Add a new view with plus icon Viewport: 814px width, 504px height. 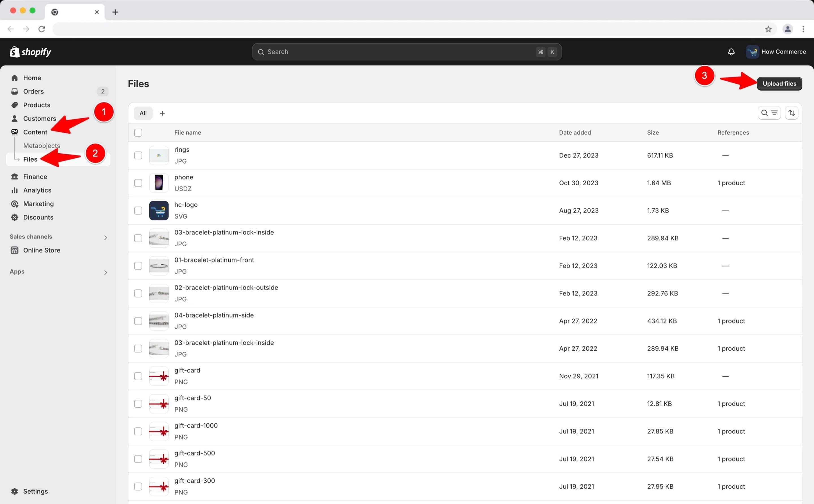[x=162, y=113]
